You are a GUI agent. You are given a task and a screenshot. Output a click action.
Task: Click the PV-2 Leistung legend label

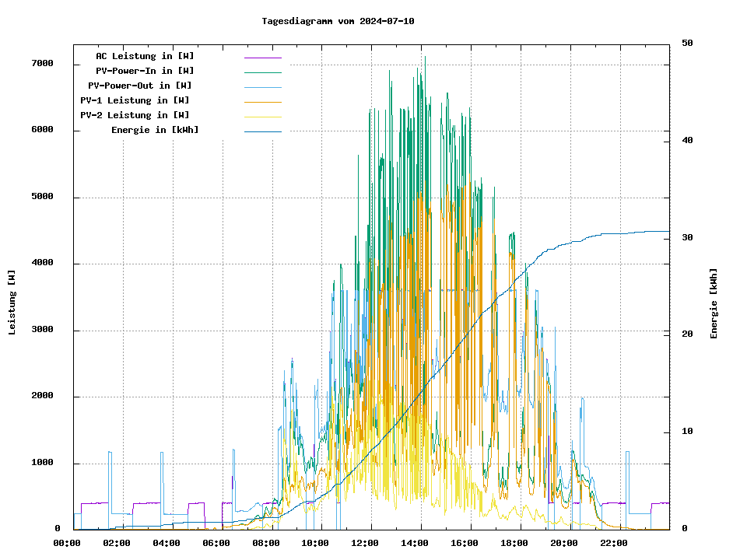(x=135, y=115)
